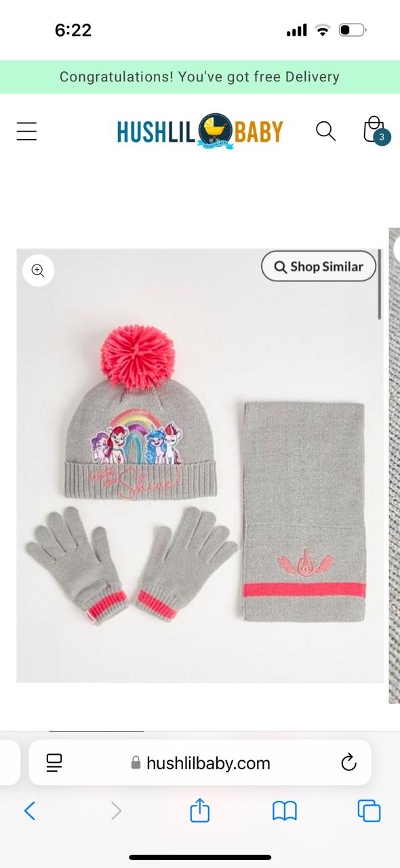Open the Safari share sheet

tap(200, 810)
